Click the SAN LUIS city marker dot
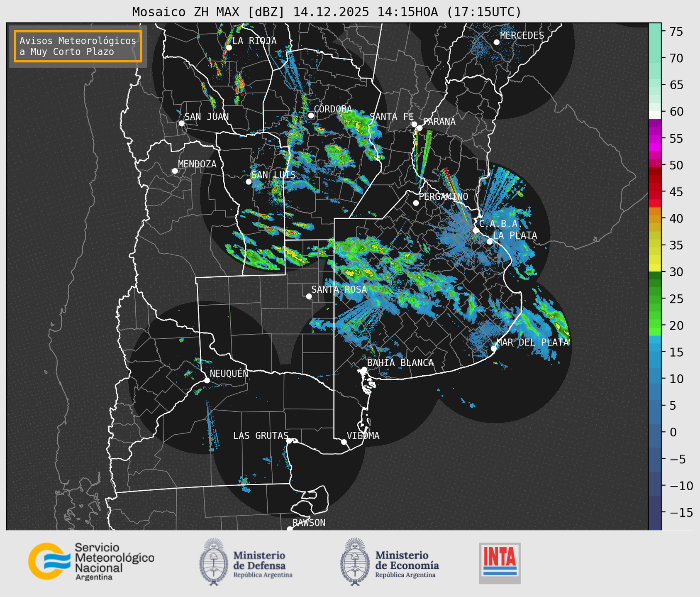This screenshot has height=597, width=700. point(249,181)
